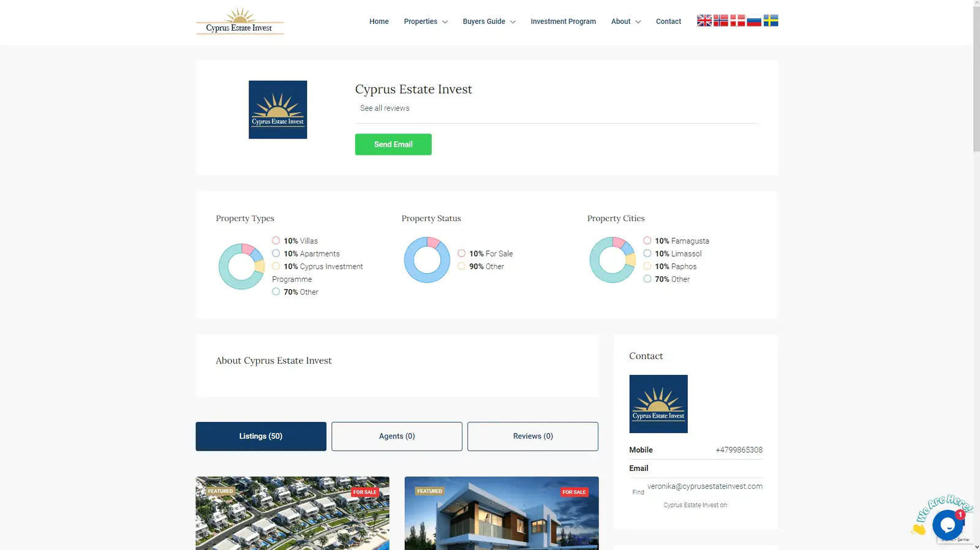Expand the Properties dropdown menu

[426, 21]
